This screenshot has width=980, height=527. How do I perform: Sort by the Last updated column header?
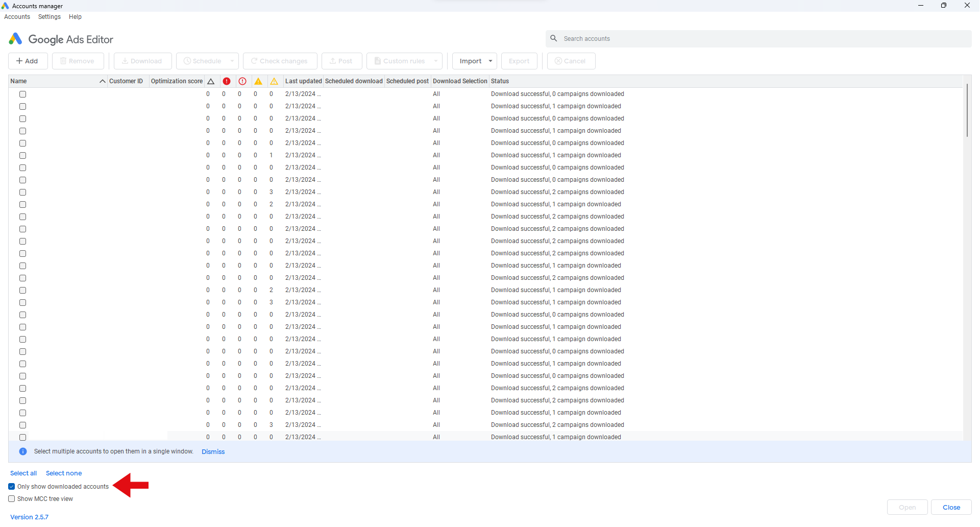tap(303, 81)
